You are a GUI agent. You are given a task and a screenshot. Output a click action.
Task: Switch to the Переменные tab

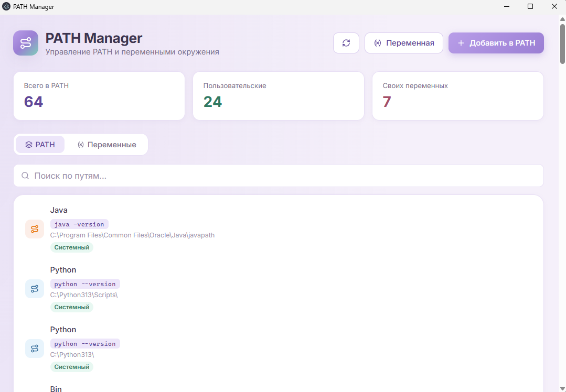[106, 145]
